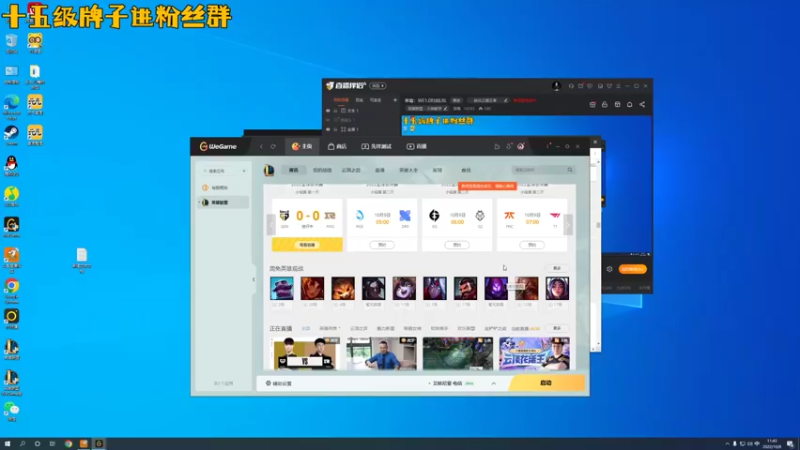Select 全部 filter in live streams

(x=306, y=328)
